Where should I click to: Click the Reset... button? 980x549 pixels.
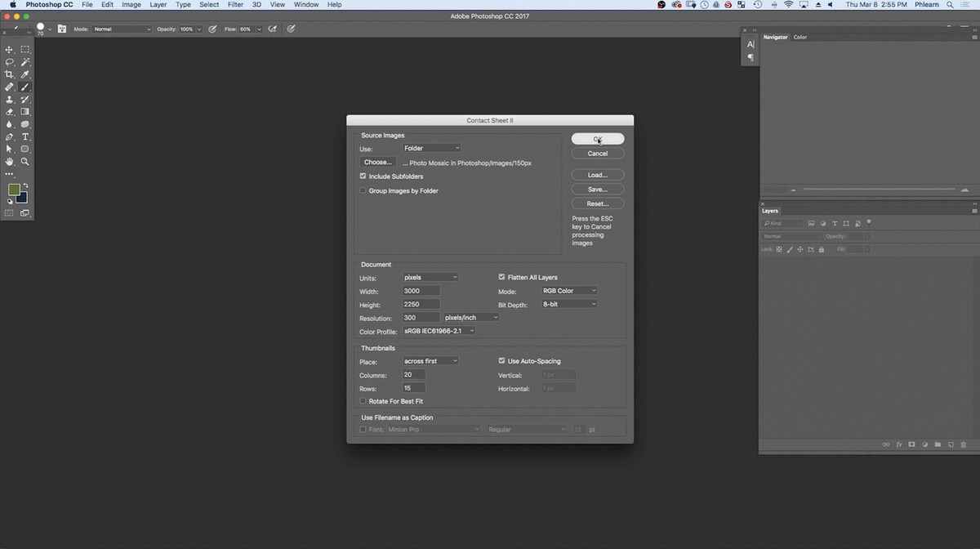598,203
